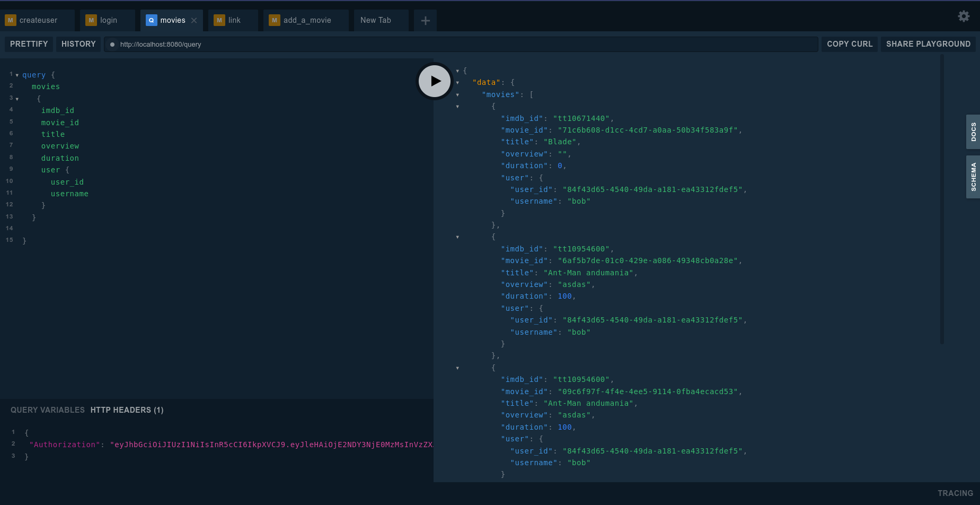
Task: Click movie_id value starting 71c6b608
Action: [648, 130]
